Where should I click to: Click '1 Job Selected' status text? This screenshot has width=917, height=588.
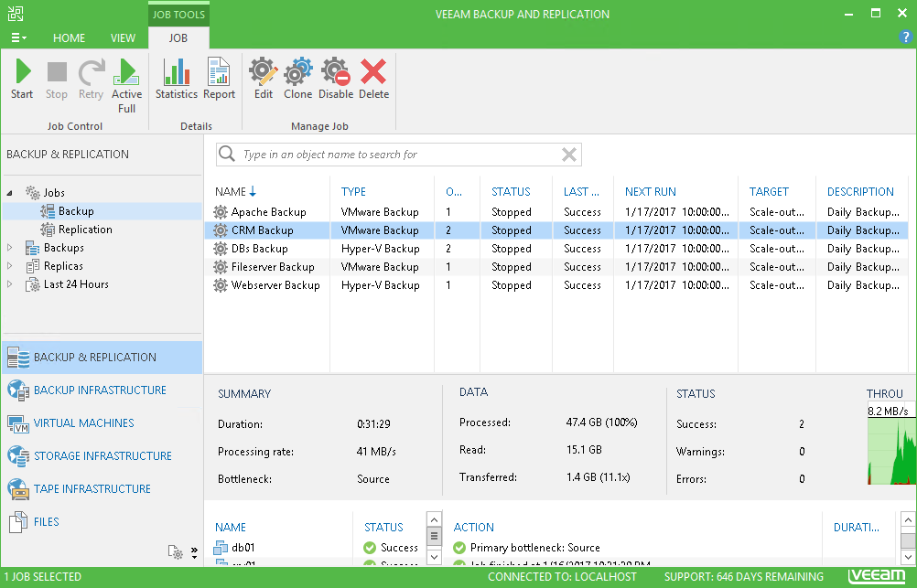[x=43, y=577]
